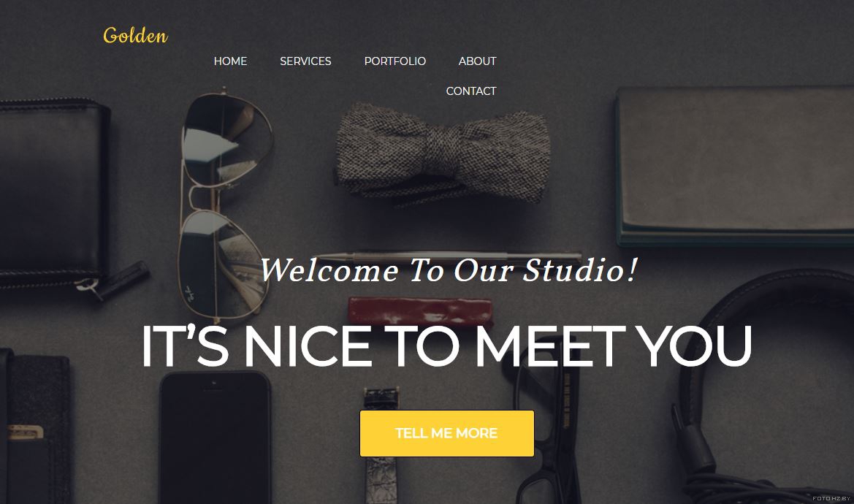Click the foto.hz.by watermark text
This screenshot has width=854, height=504.
coord(831,499)
